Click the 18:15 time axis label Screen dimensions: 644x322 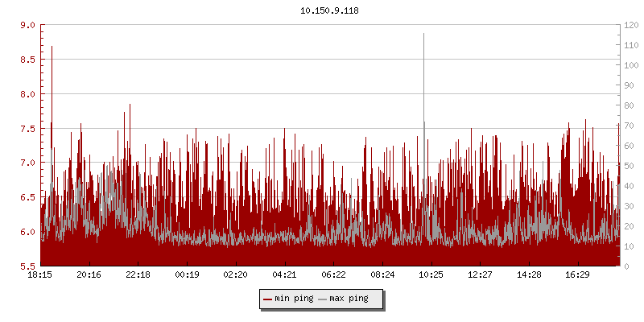(40, 275)
